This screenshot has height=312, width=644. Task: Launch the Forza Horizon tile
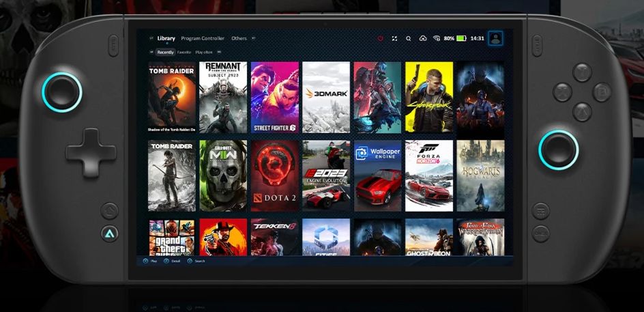point(429,175)
